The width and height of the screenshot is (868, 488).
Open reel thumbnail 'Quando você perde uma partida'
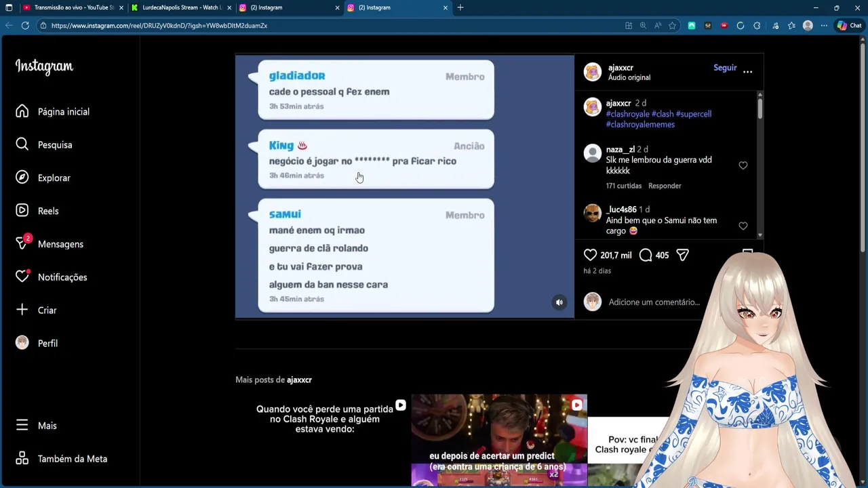(323, 440)
